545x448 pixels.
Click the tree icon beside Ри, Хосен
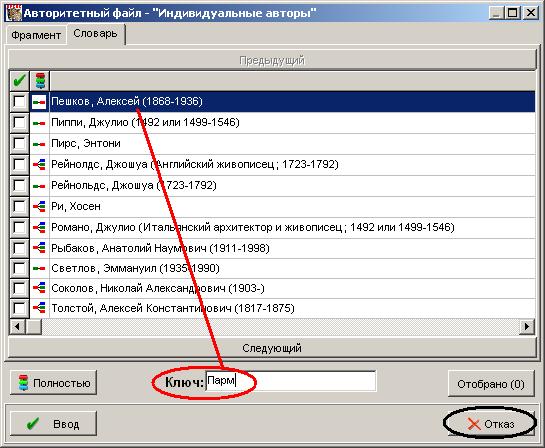39,206
